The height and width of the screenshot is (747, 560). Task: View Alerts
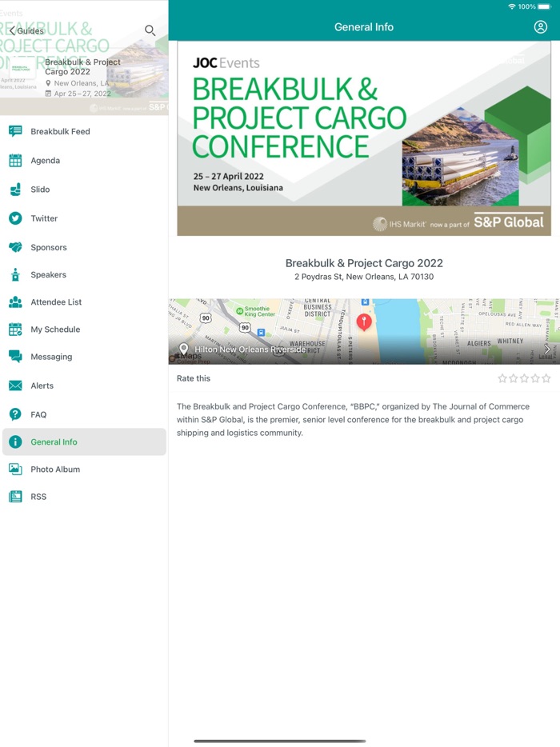pyautogui.click(x=84, y=385)
